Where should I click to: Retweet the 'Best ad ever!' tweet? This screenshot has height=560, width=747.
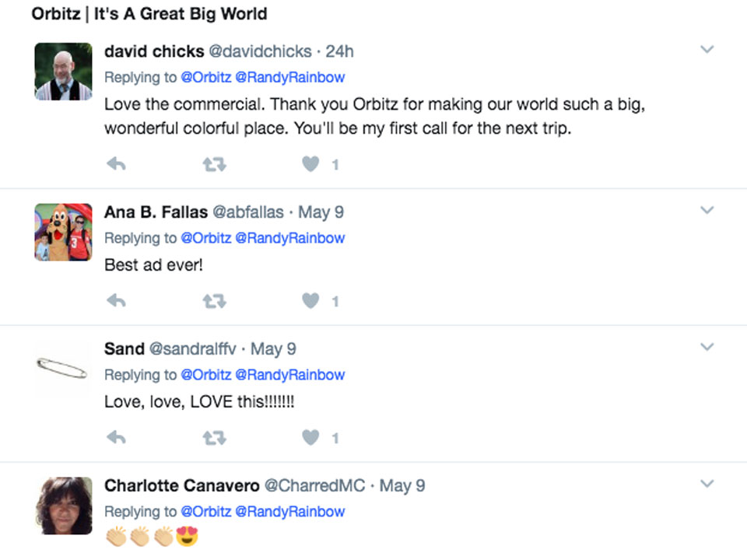[213, 301]
